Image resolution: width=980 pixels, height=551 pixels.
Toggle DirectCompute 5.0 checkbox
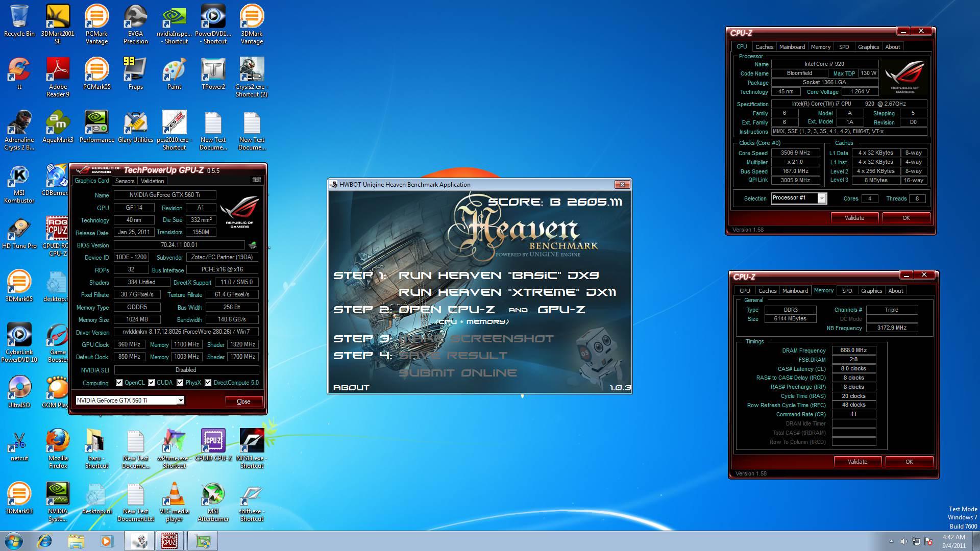tap(208, 383)
